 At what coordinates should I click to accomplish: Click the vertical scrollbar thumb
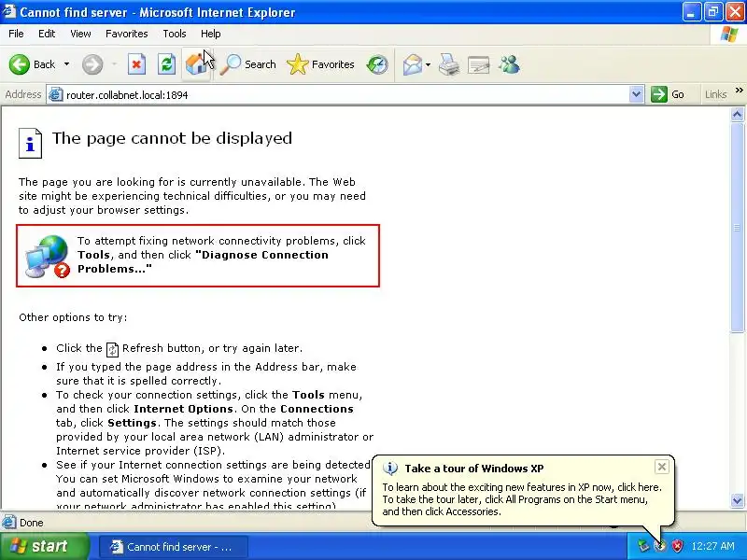coord(737,228)
